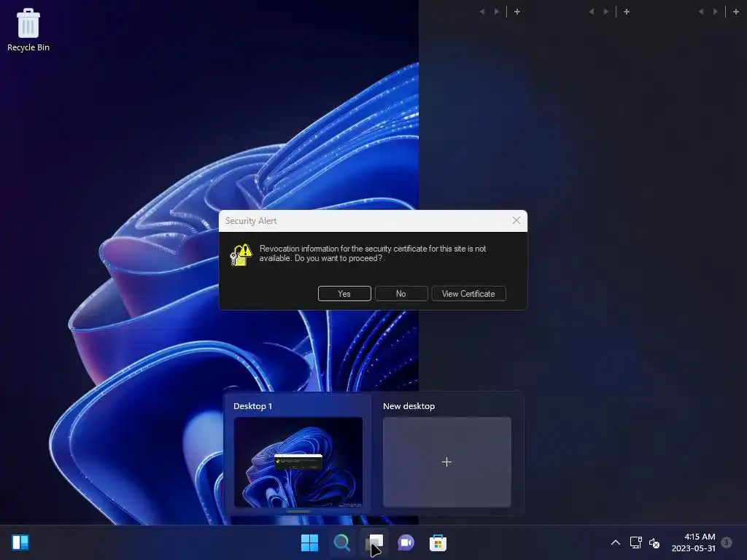747x560 pixels.
Task: Open Search from the taskbar
Action: [341, 542]
